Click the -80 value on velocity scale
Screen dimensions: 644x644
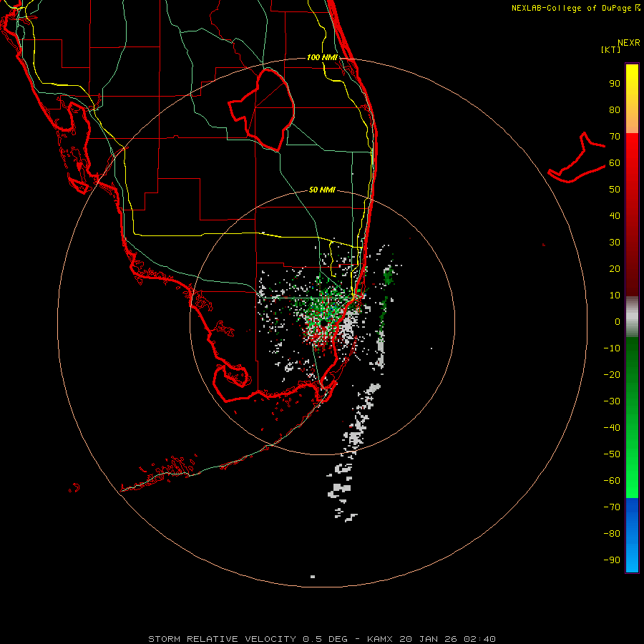[612, 534]
